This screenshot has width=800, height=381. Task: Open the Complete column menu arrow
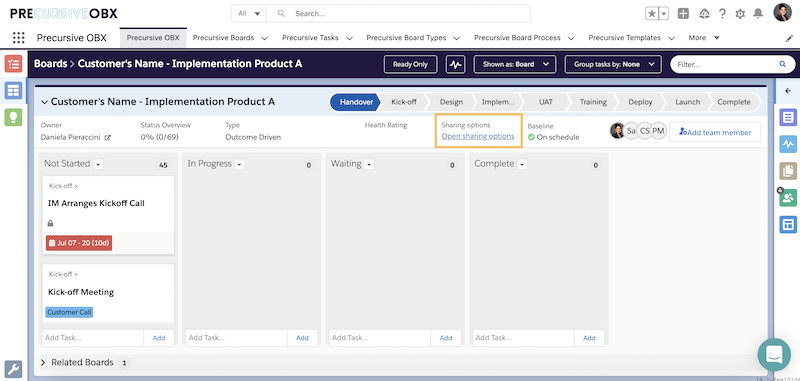[522, 164]
